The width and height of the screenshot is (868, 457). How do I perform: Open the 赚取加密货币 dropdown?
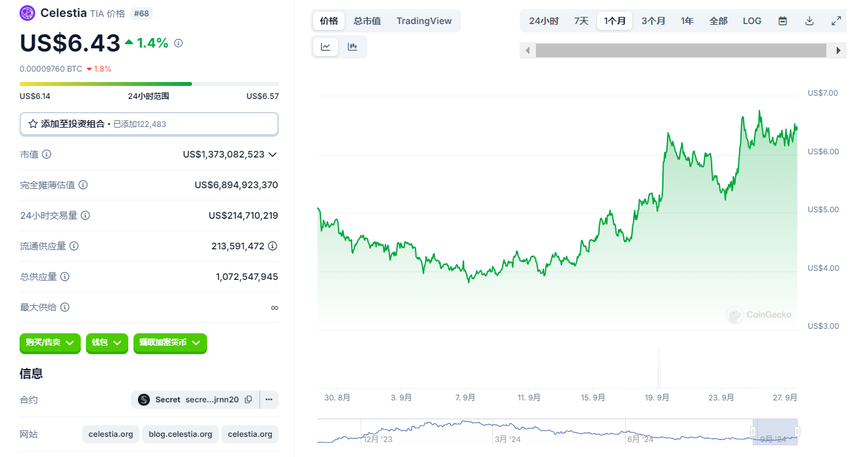[x=170, y=342]
